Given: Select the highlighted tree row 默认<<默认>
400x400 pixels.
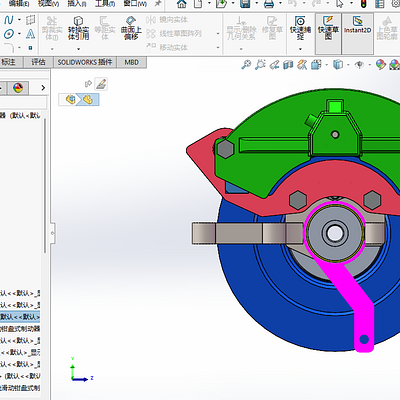Looking at the screenshot, I should pos(20,317).
